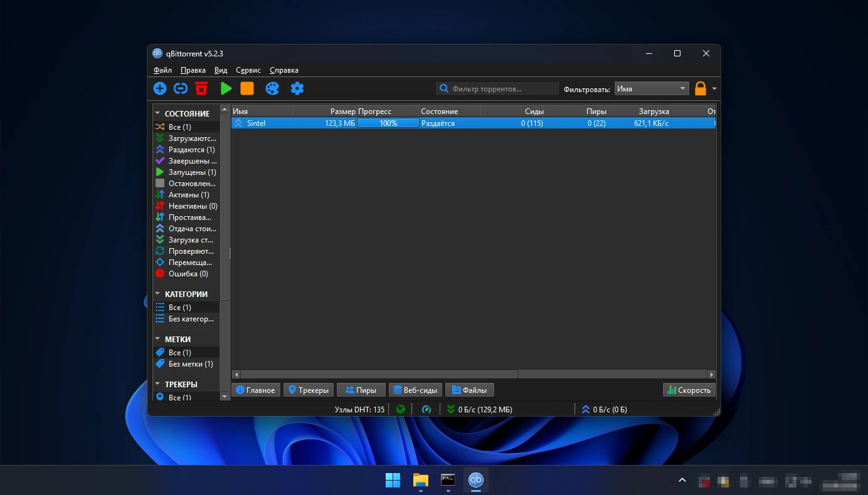Click the orange lock UI icon
The image size is (868, 495).
coord(701,89)
